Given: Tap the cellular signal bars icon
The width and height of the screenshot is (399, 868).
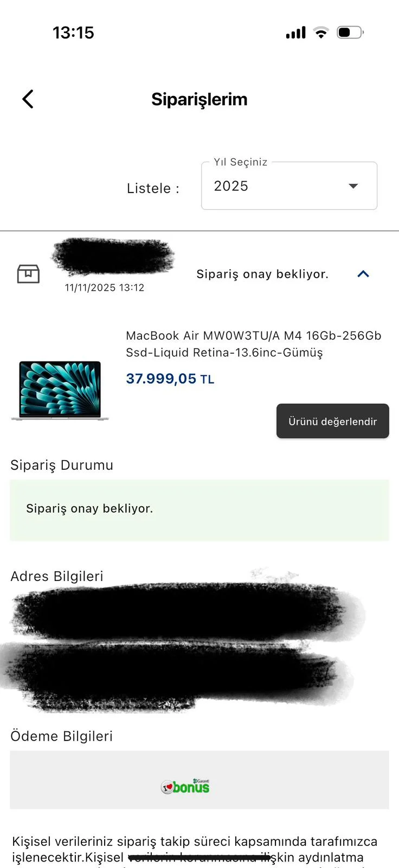Looking at the screenshot, I should pyautogui.click(x=296, y=33).
